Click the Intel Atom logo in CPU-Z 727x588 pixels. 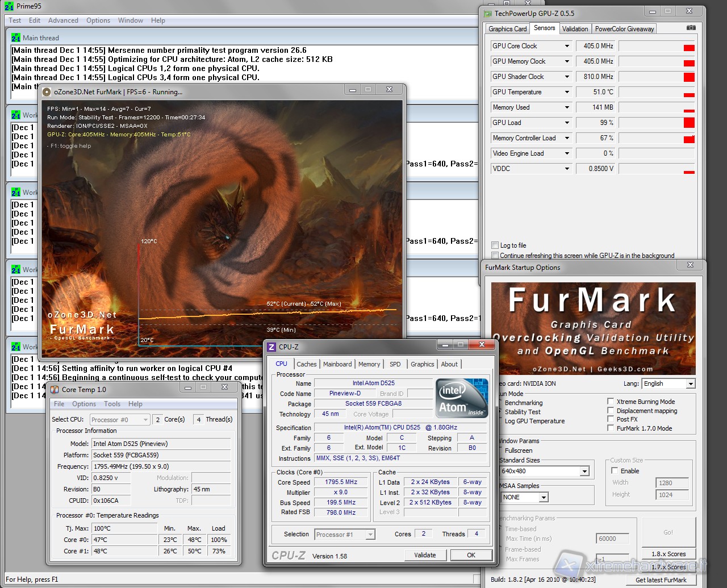click(462, 397)
